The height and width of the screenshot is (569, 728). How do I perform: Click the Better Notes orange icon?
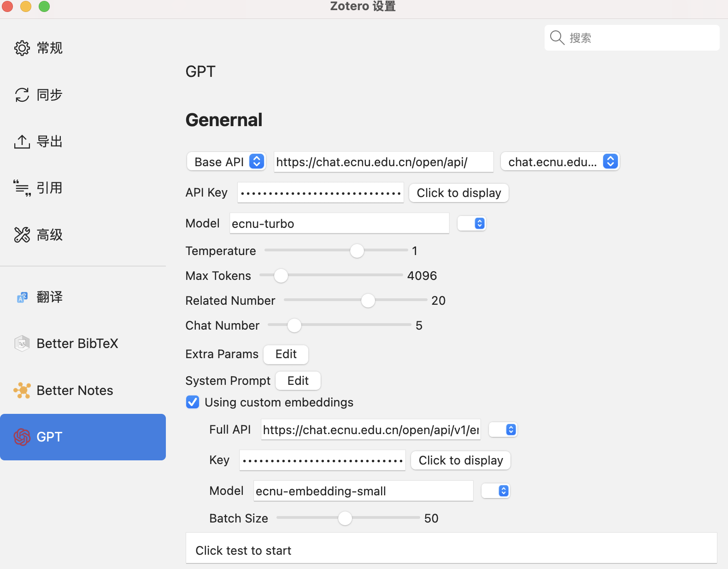click(x=22, y=390)
